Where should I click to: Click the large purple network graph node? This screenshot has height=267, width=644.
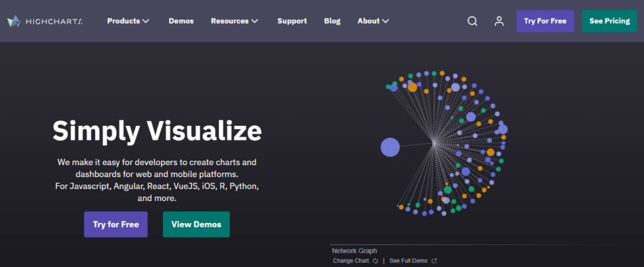click(390, 147)
